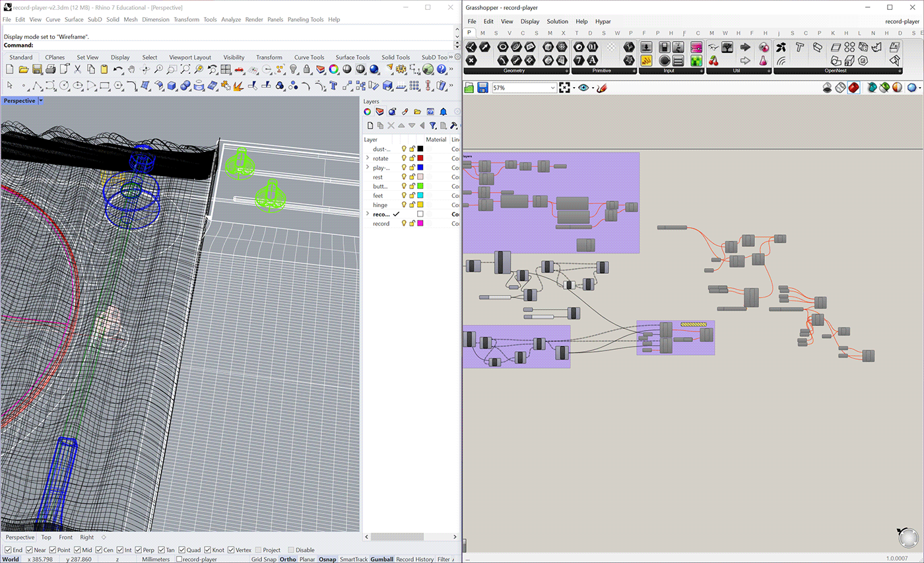Screen dimensions: 924x563
Task: Enable the Project osnap checkbox
Action: (x=258, y=550)
